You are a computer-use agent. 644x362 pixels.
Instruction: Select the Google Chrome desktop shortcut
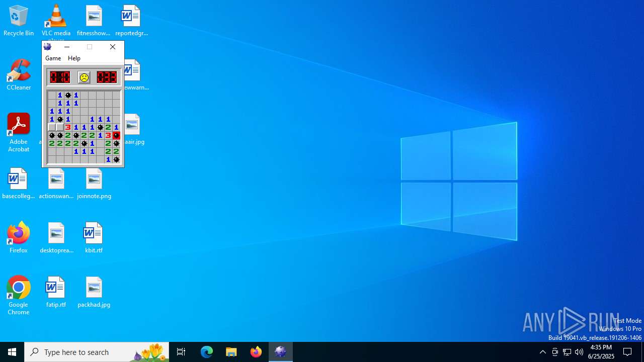click(x=19, y=296)
